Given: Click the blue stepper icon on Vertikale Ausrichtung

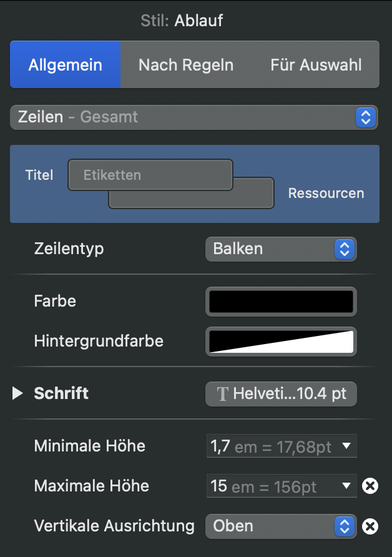Looking at the screenshot, I should (x=345, y=526).
